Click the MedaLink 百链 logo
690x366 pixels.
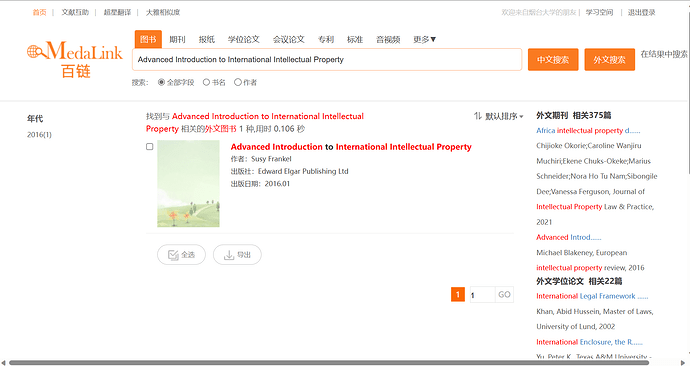point(74,59)
